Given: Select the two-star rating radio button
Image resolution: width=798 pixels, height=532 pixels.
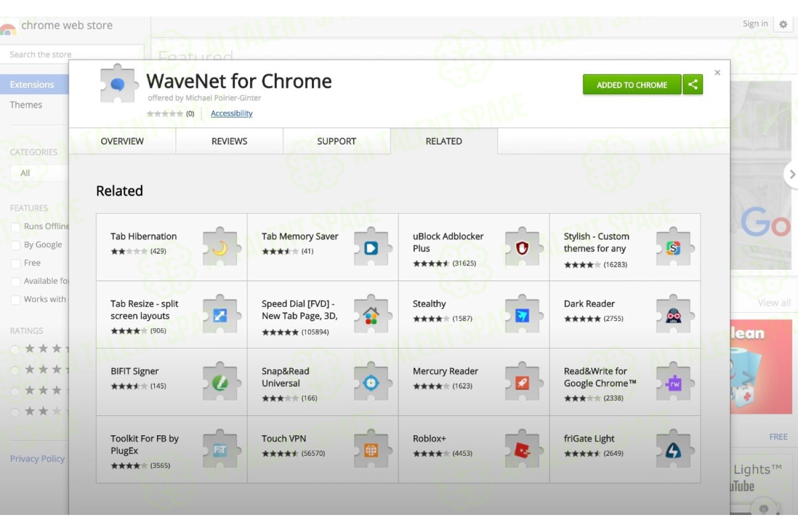Looking at the screenshot, I should (x=15, y=412).
